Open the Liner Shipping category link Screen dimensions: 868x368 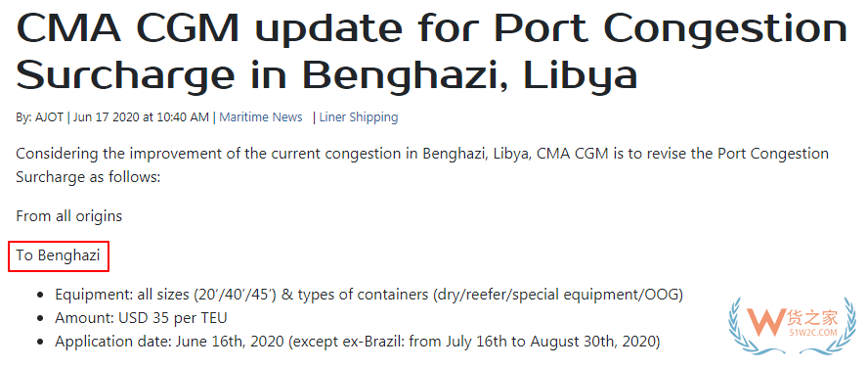click(358, 117)
